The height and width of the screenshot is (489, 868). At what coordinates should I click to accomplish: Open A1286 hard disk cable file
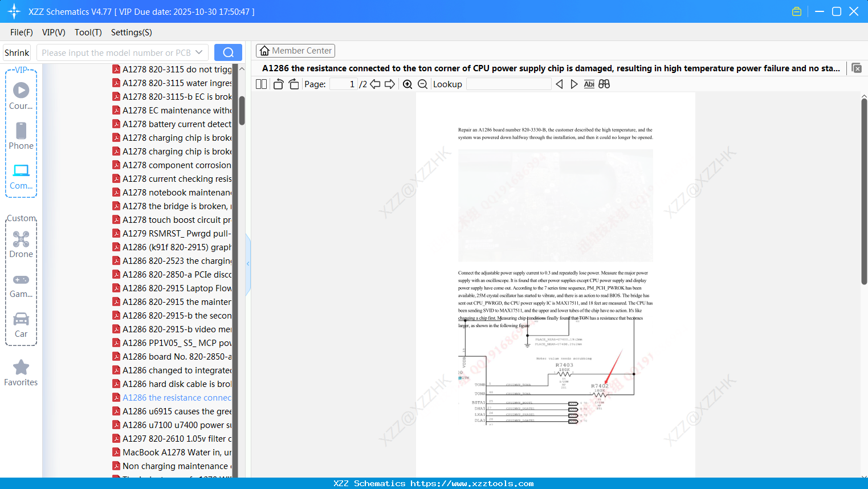172,384
